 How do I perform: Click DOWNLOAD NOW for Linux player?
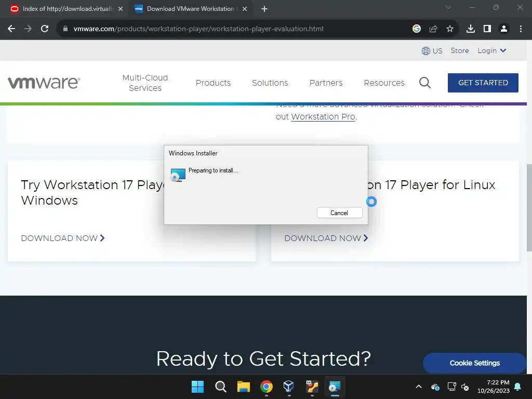click(326, 238)
